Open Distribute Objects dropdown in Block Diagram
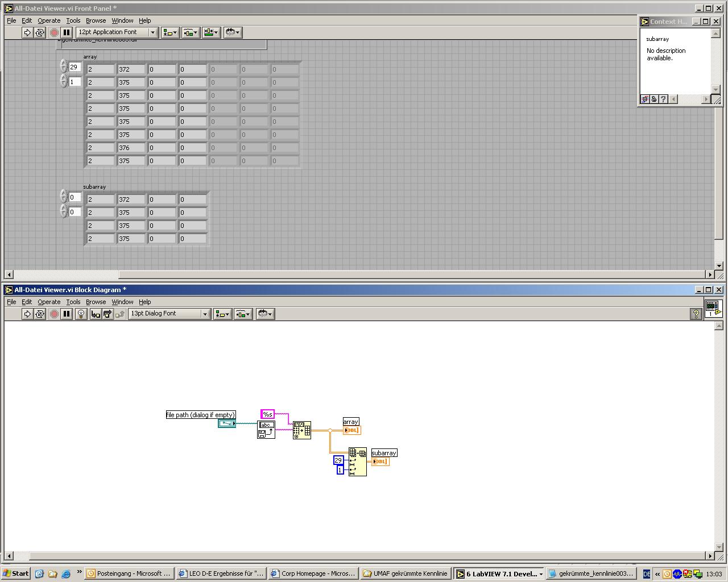Image resolution: width=728 pixels, height=582 pixels. click(x=243, y=314)
